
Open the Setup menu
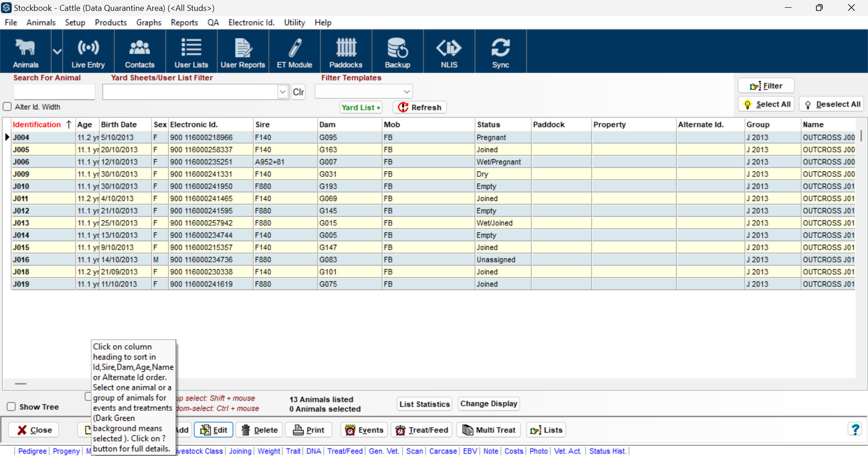coord(75,23)
